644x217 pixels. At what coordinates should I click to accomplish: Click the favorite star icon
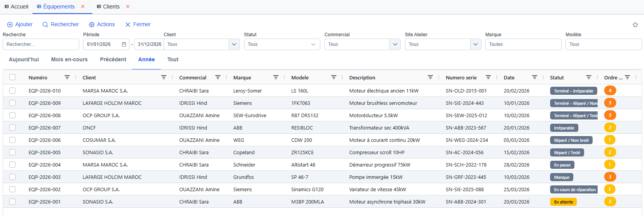pyautogui.click(x=635, y=25)
